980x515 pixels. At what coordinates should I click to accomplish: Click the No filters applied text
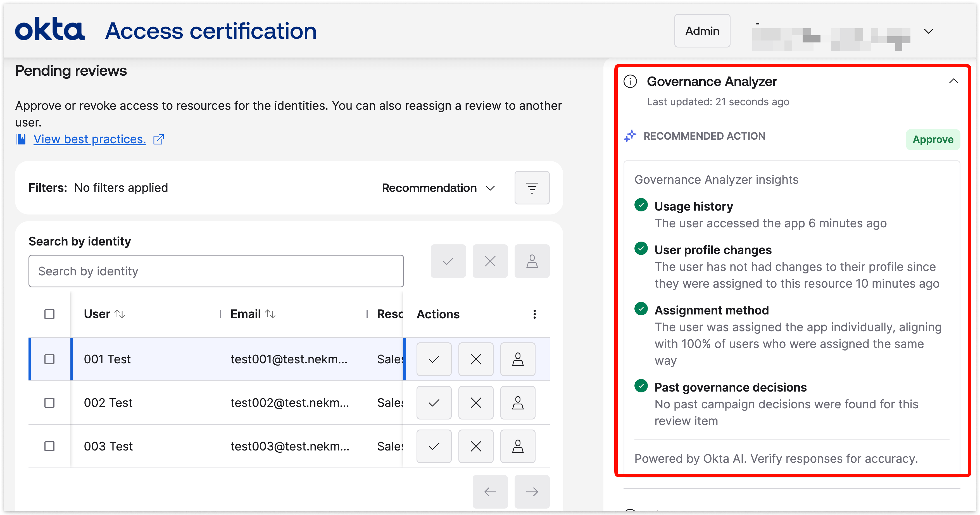click(x=121, y=188)
